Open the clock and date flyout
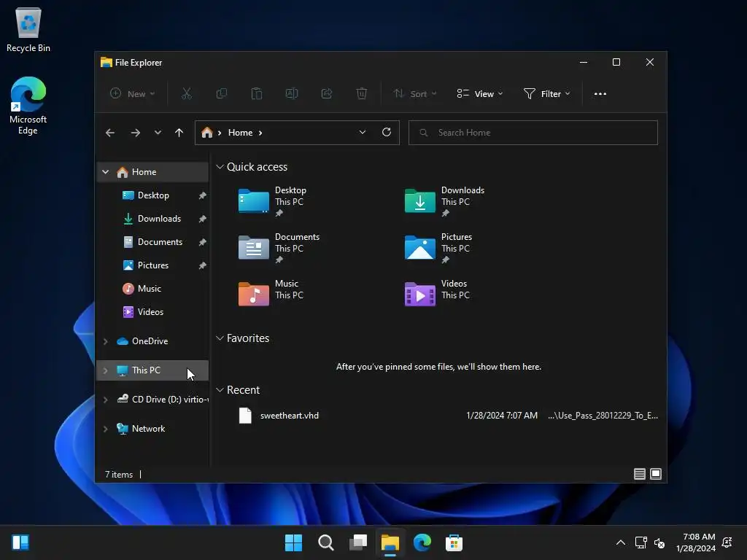 695,542
